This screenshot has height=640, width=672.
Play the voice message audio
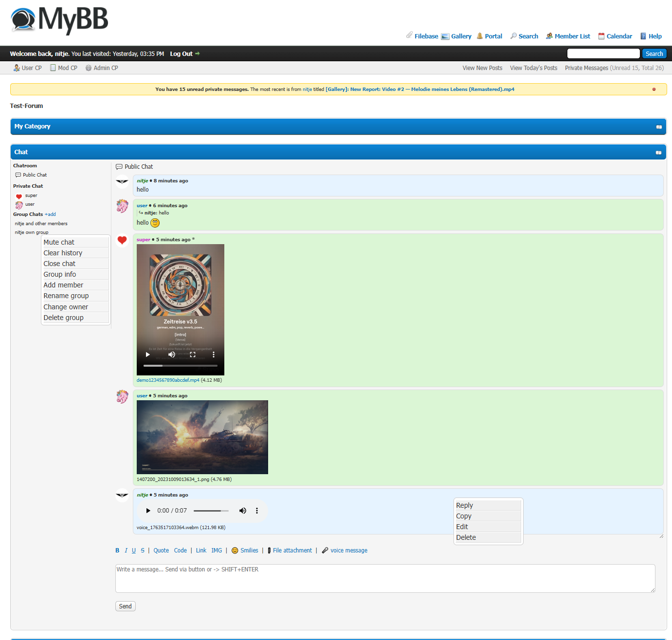pyautogui.click(x=148, y=511)
